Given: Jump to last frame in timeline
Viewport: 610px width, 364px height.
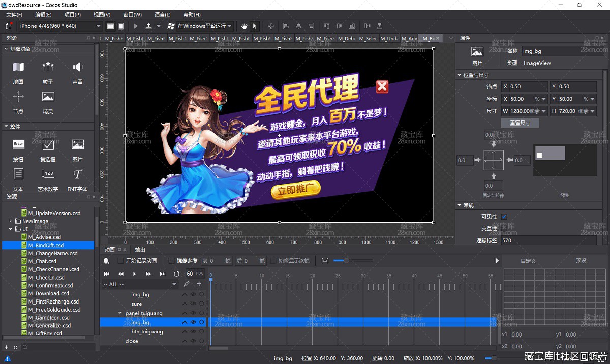Looking at the screenshot, I should pyautogui.click(x=163, y=274).
